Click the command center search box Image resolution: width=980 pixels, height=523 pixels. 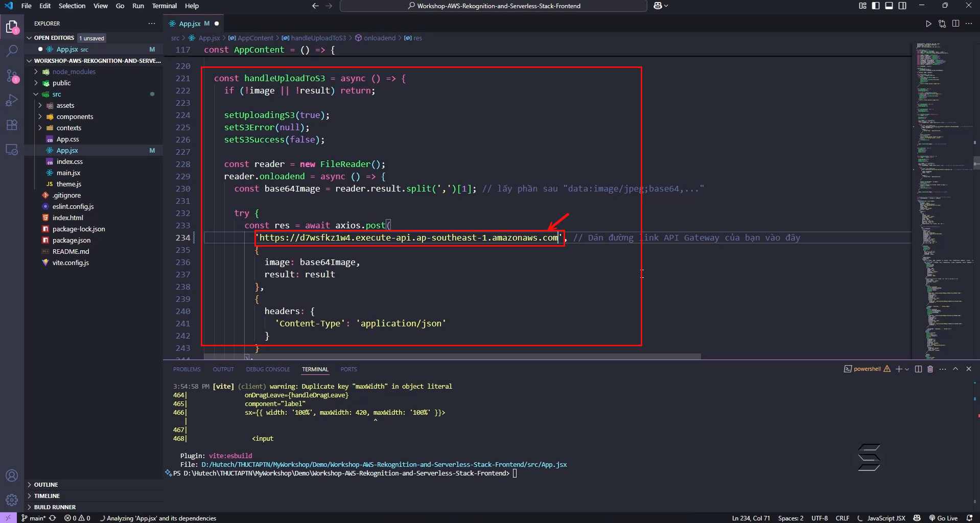[x=494, y=6]
